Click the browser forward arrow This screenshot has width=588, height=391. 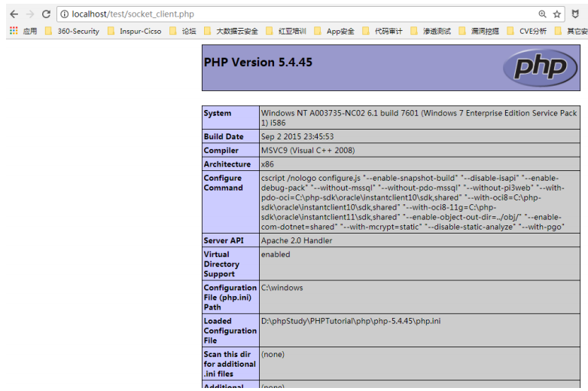[30, 14]
